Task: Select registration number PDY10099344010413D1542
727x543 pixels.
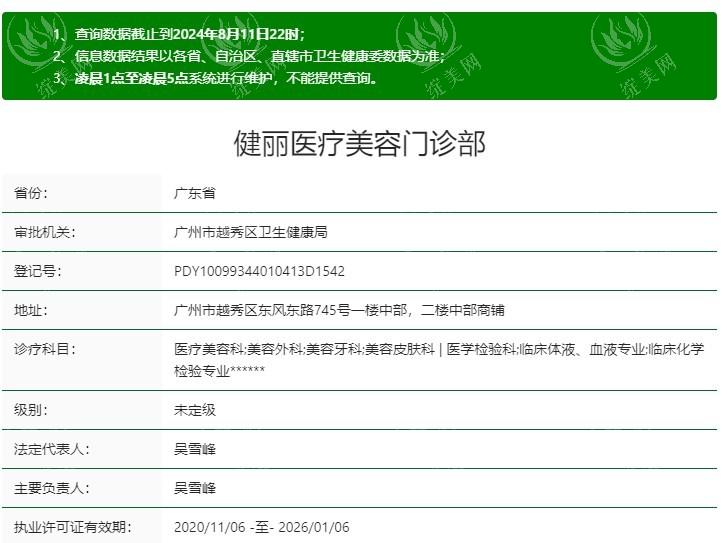Action: click(259, 271)
